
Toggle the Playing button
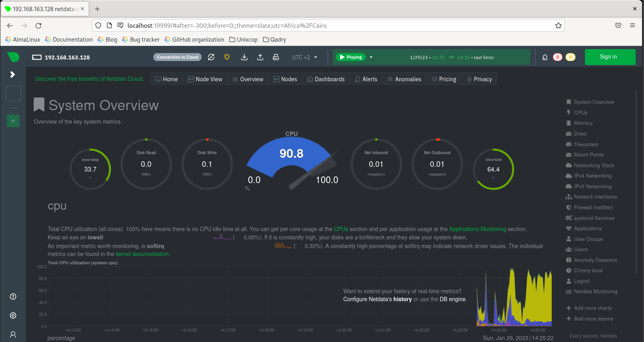(351, 57)
